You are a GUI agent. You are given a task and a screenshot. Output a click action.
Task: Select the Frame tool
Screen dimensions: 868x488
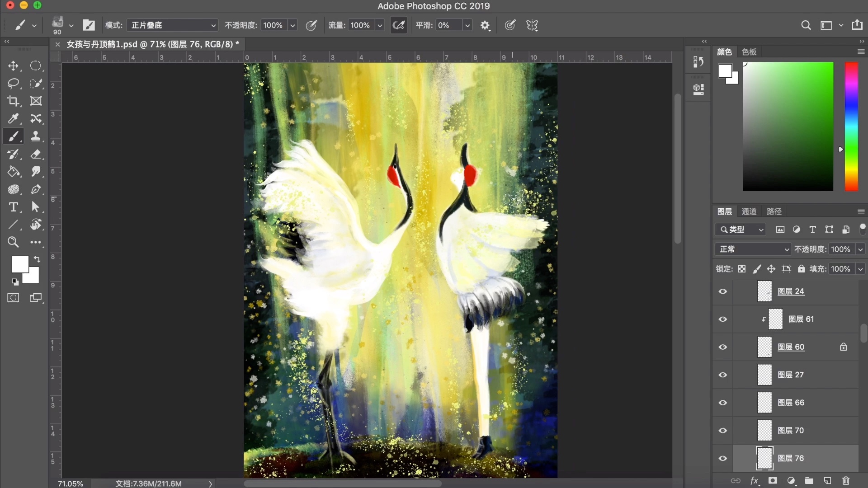click(x=36, y=101)
